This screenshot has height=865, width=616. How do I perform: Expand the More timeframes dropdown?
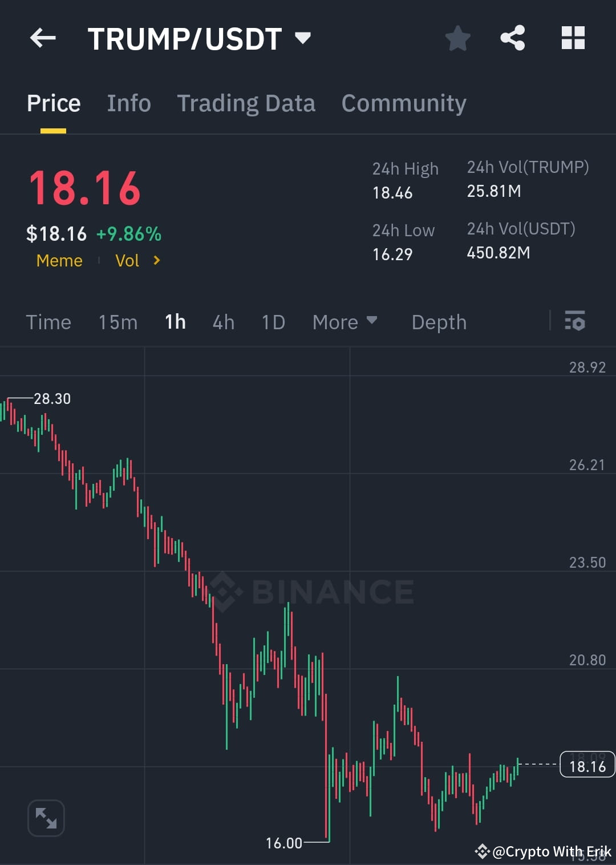[345, 322]
